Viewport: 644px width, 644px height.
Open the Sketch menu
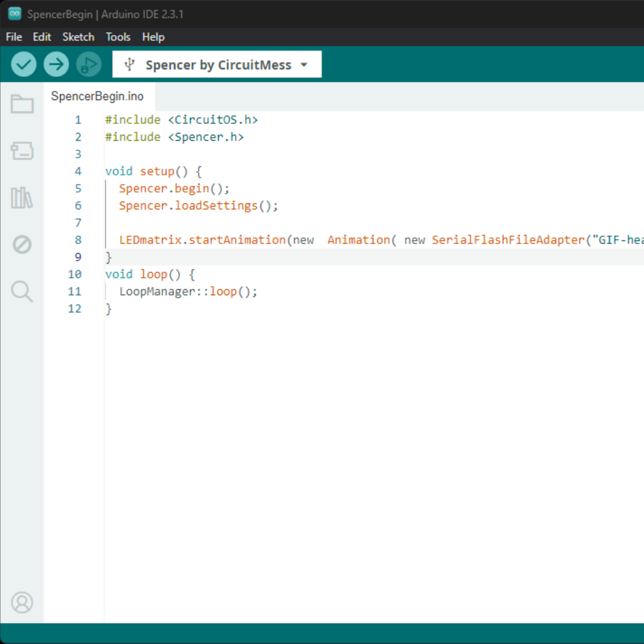[x=78, y=37]
